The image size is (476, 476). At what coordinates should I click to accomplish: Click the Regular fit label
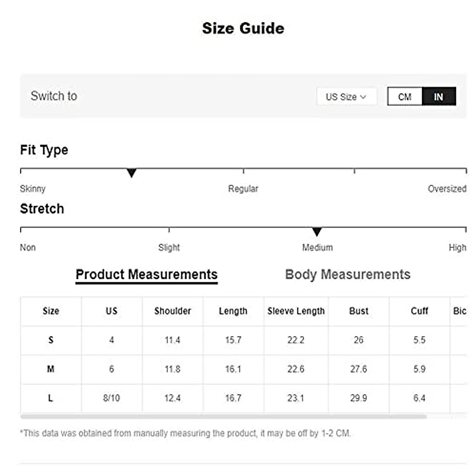[x=243, y=189]
